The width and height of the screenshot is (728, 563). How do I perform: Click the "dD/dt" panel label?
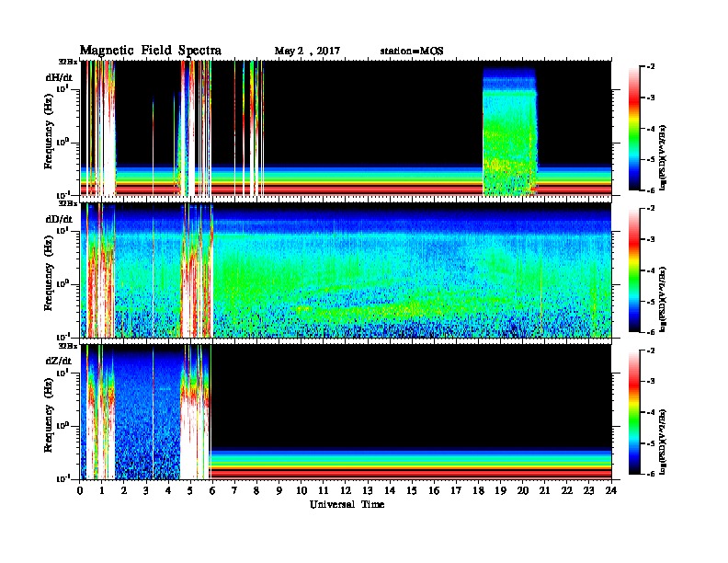click(59, 219)
